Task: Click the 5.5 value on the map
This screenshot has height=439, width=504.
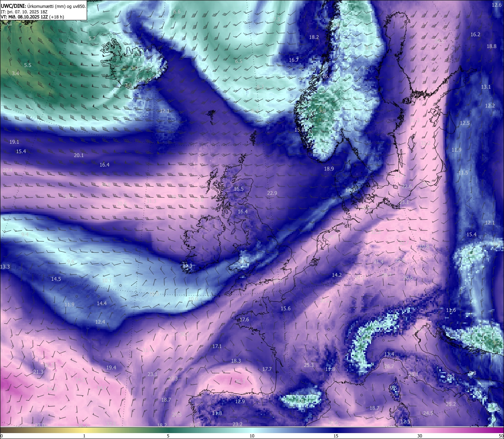Action: pyautogui.click(x=28, y=65)
